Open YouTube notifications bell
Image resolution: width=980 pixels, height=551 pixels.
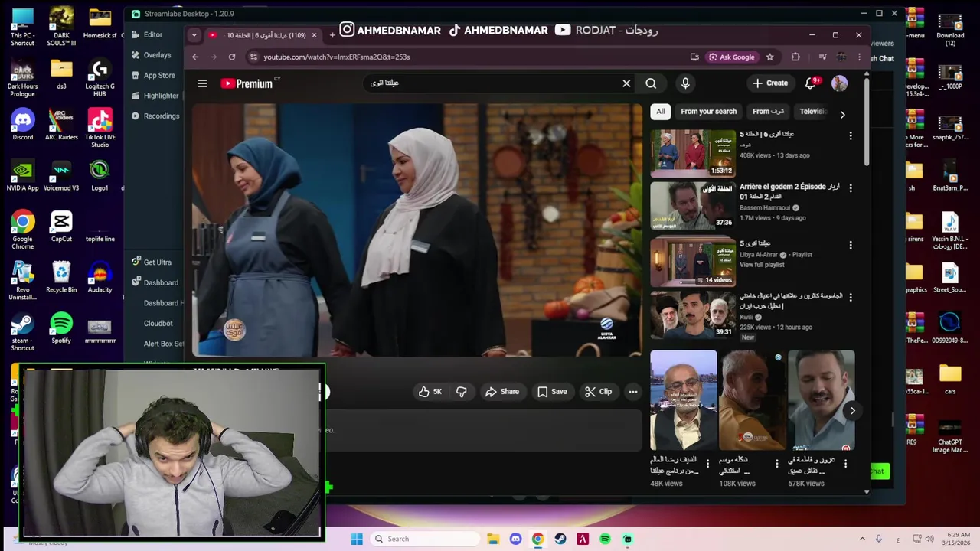(811, 83)
